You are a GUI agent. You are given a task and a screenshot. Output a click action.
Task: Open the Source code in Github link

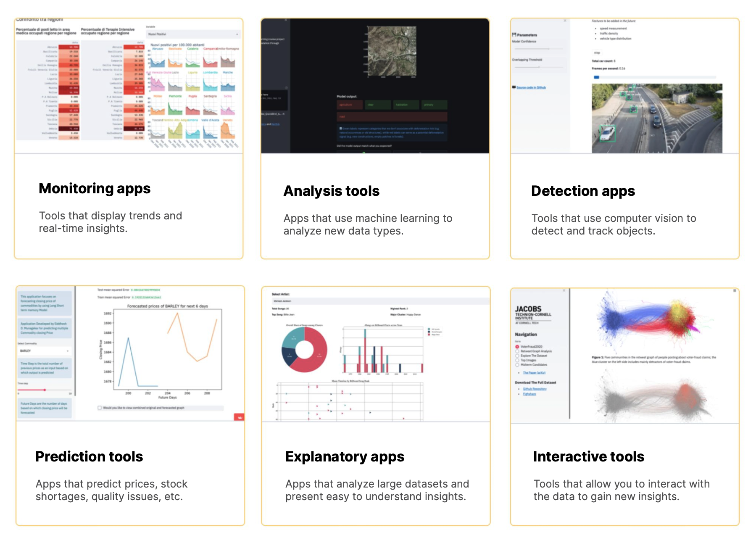(531, 87)
